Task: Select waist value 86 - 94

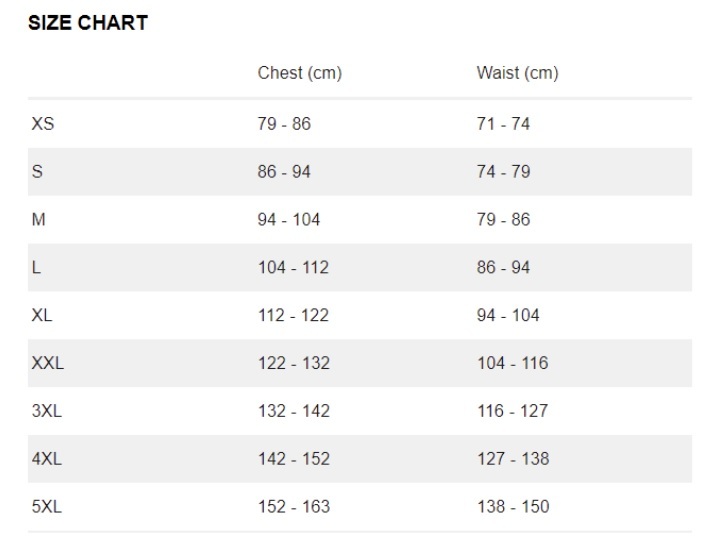Action: coord(504,267)
